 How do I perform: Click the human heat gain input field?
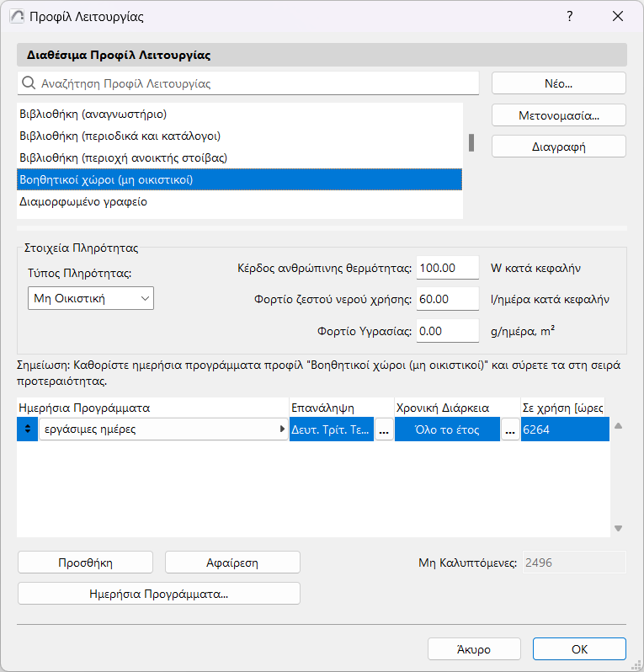pos(447,268)
